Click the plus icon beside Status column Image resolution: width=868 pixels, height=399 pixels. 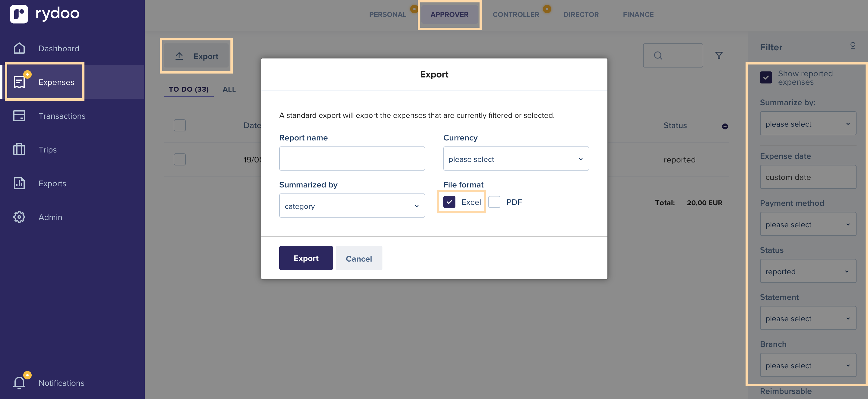(x=725, y=126)
